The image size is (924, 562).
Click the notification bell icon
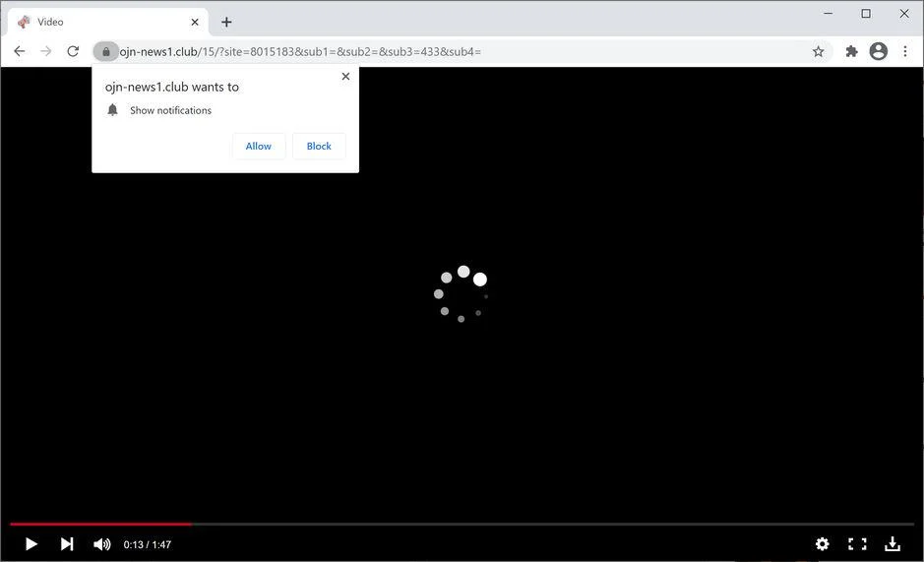[x=112, y=110]
